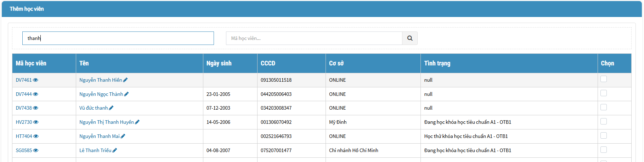Viewport: 644px width, 162px height.
Task: Check the box for Lê Thanh Triều
Action: pos(604,150)
